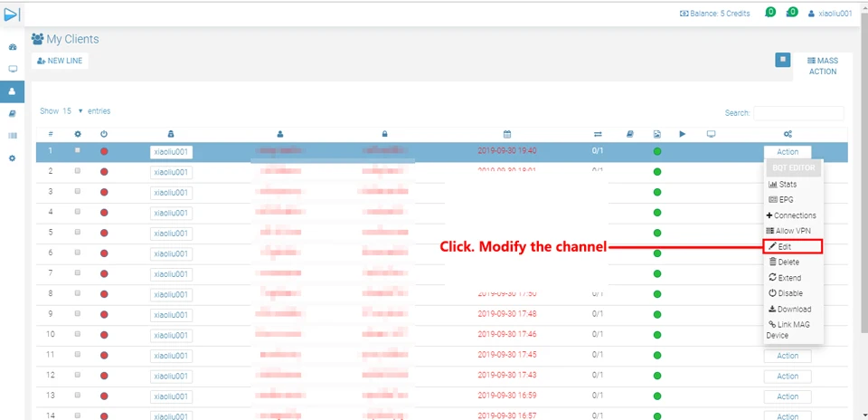Click the second green notification badge icon
Image resolution: width=868 pixels, height=420 pixels.
[x=792, y=12]
